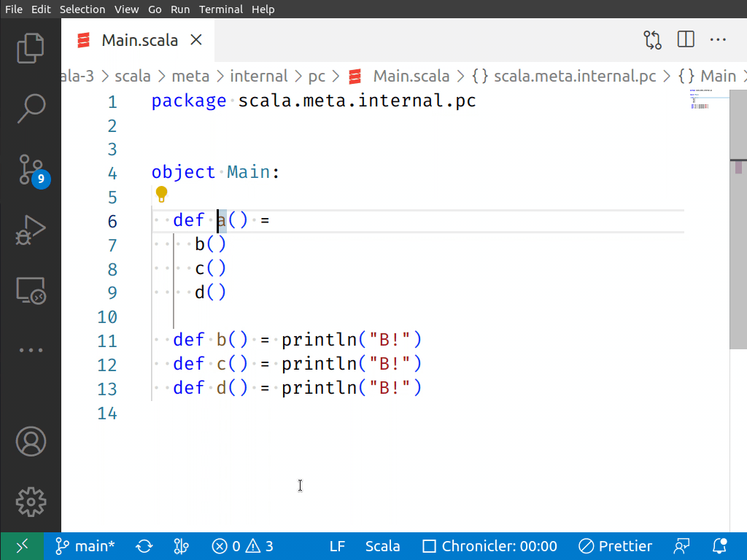The image size is (747, 560).
Task: Click b() call on line 7
Action: pos(210,244)
